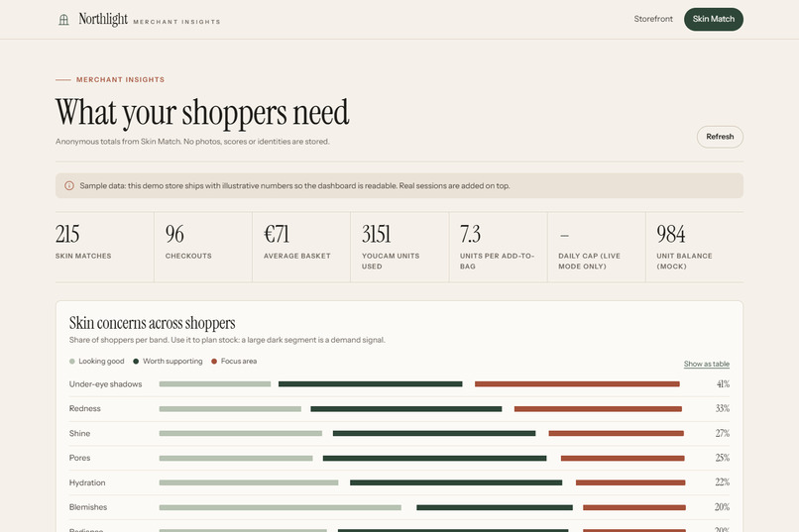
Task: Click the Focus area legend dot
Action: click(214, 362)
